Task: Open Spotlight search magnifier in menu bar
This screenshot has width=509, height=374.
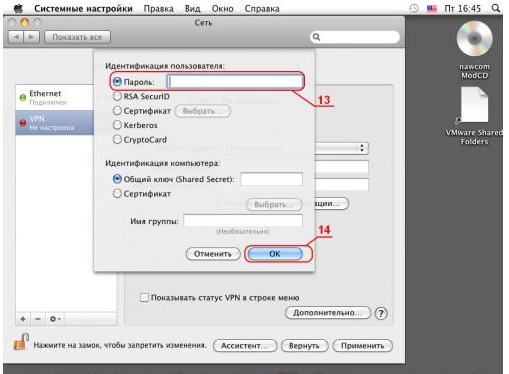Action: (496, 8)
